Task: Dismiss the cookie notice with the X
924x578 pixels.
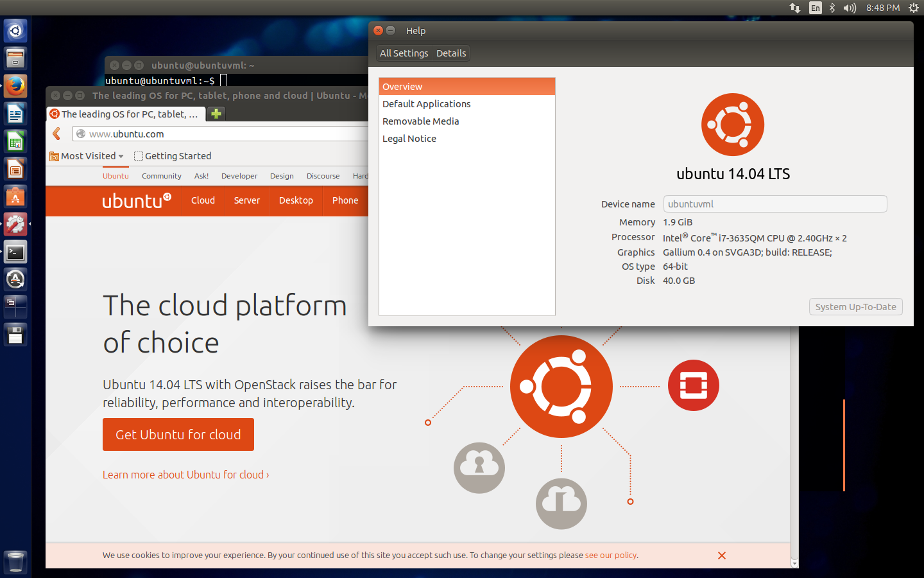Action: pos(722,556)
